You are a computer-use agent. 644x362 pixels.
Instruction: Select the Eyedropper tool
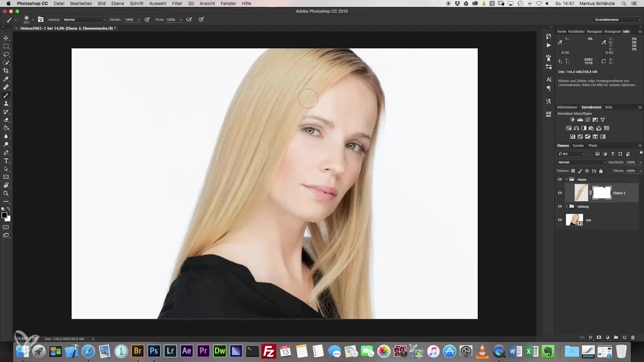point(6,79)
